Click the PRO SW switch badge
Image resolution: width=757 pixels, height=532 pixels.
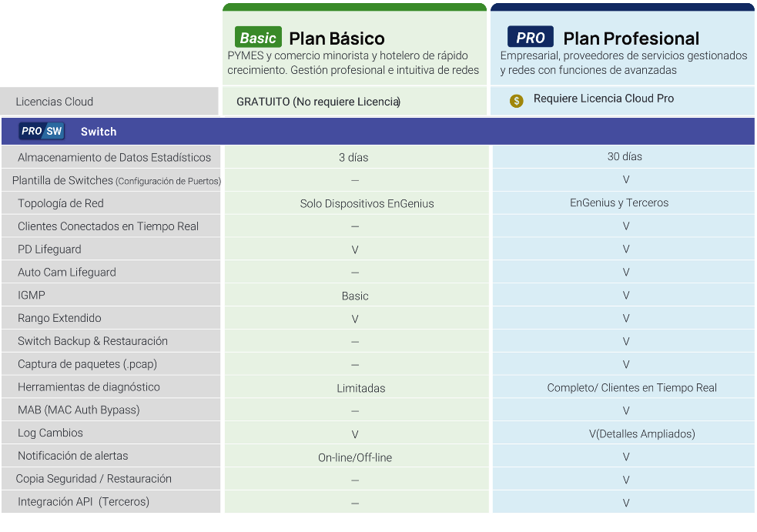coord(42,131)
